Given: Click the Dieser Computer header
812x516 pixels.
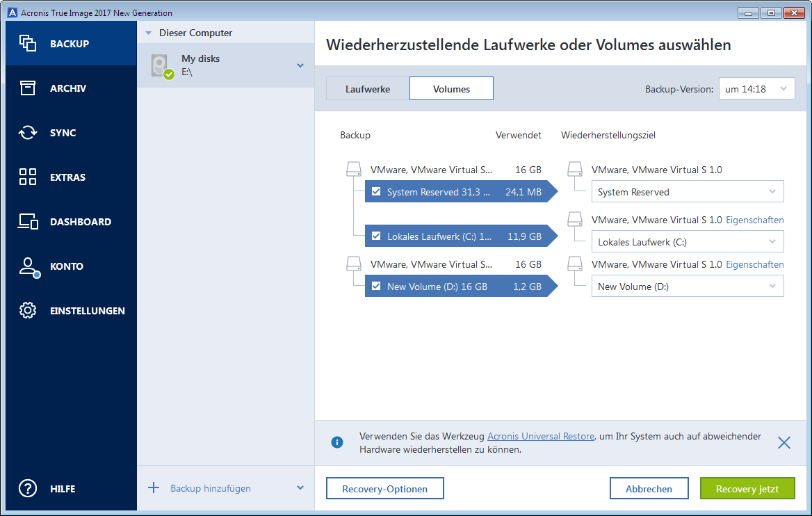Looking at the screenshot, I should coord(195,33).
